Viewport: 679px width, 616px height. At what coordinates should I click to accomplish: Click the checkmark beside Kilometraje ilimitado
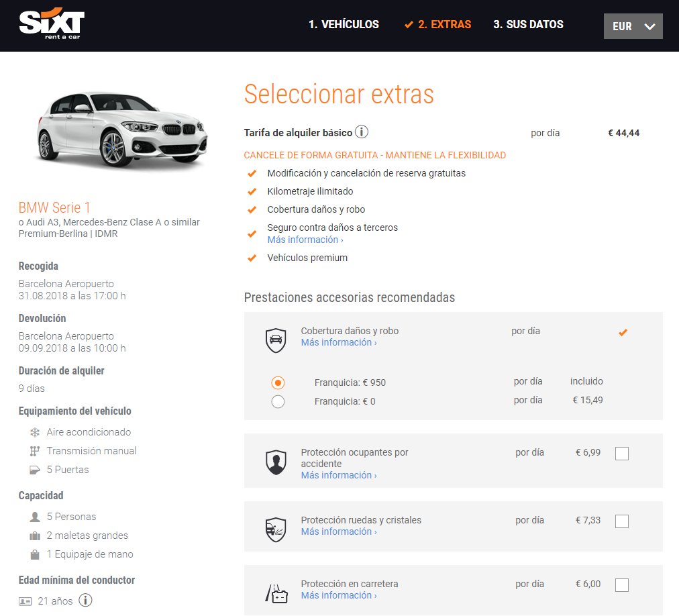click(x=252, y=191)
